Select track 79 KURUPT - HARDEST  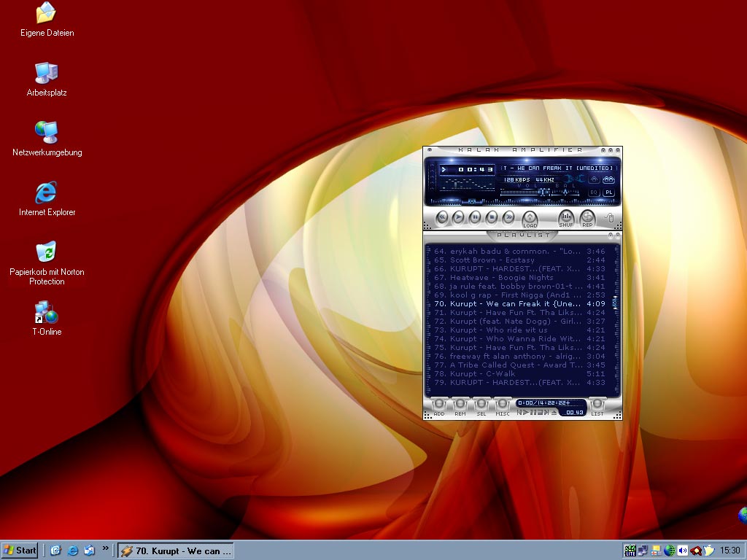tap(519, 382)
